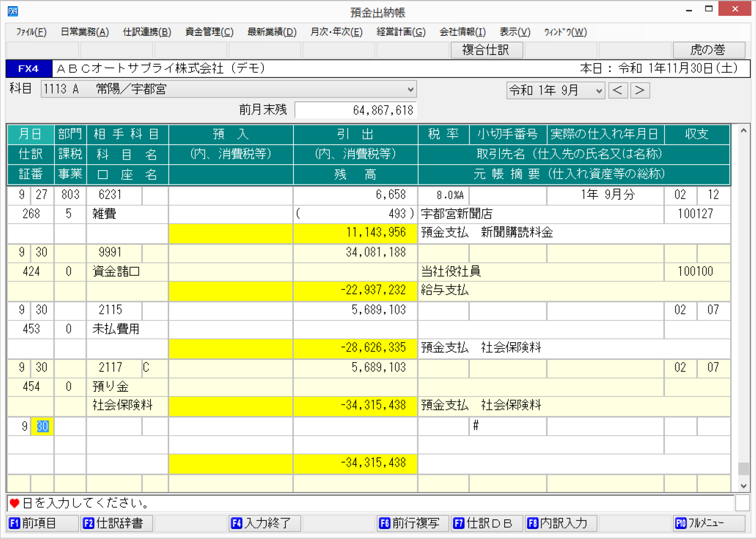The width and height of the screenshot is (756, 539).
Task: Click the 前月末残 balance field
Action: click(x=356, y=110)
